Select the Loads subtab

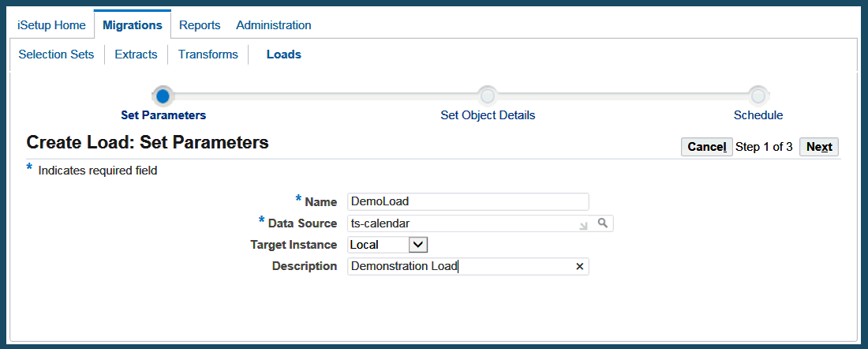coord(284,54)
